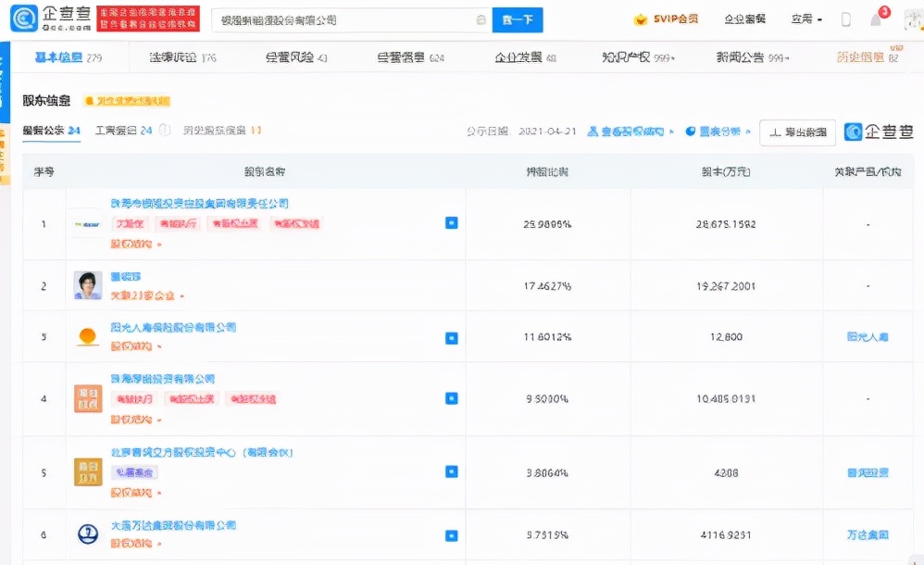Image resolution: width=924 pixels, height=565 pixels.
Task: Click the orange sun logo in row 3
Action: (88, 337)
